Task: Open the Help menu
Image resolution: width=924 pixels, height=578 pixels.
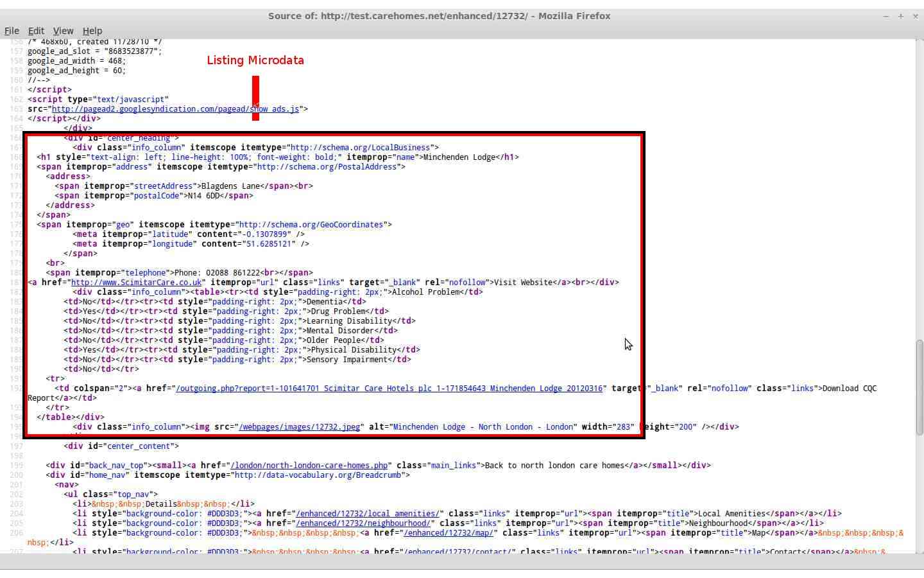Action: tap(92, 30)
